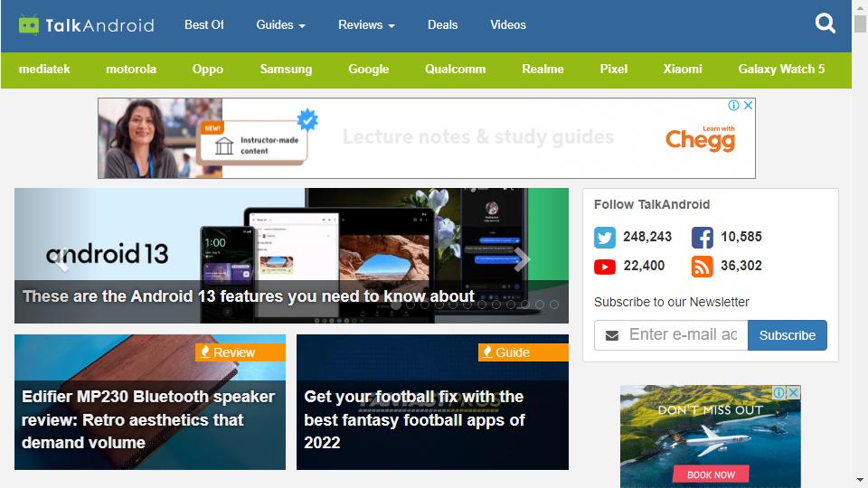Click BOOK NOW in airline ad

pyautogui.click(x=711, y=474)
